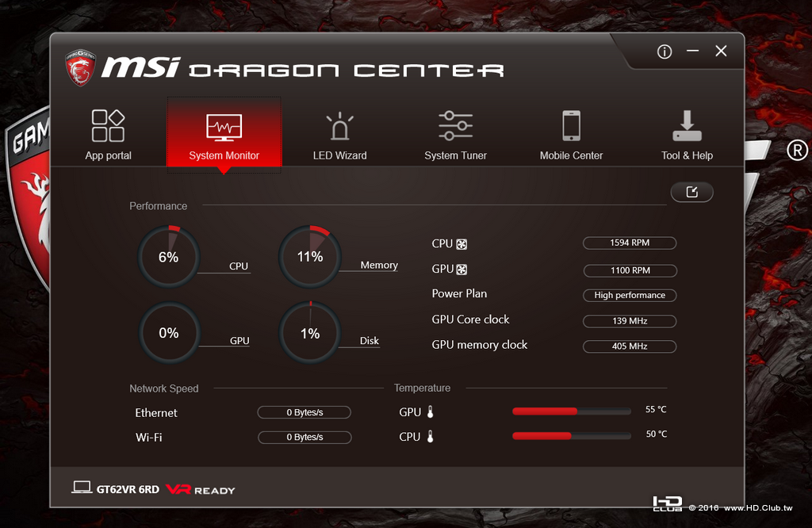Open the App portal tab
This screenshot has width=812, height=528.
pos(108,135)
